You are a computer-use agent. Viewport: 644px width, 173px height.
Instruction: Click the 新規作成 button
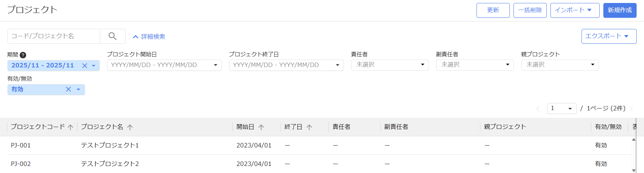[620, 10]
